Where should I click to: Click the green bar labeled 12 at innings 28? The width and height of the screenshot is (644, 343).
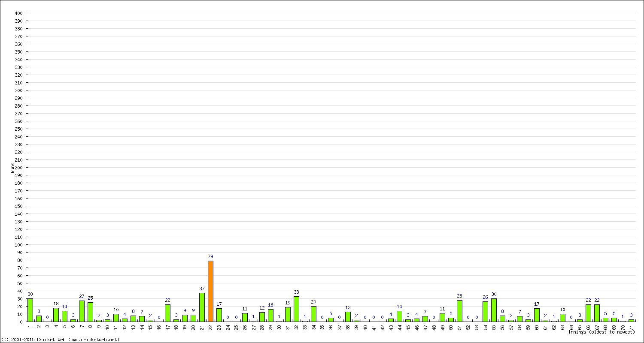(x=262, y=317)
